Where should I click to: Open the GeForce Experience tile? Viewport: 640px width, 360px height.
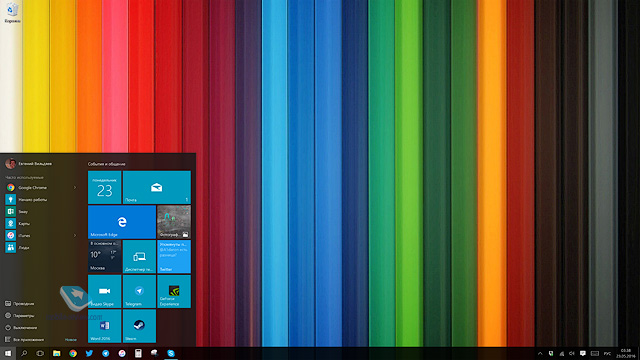point(174,291)
